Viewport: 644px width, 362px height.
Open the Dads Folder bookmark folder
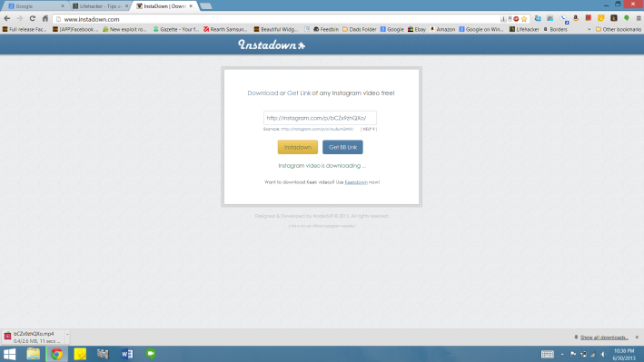pyautogui.click(x=360, y=29)
